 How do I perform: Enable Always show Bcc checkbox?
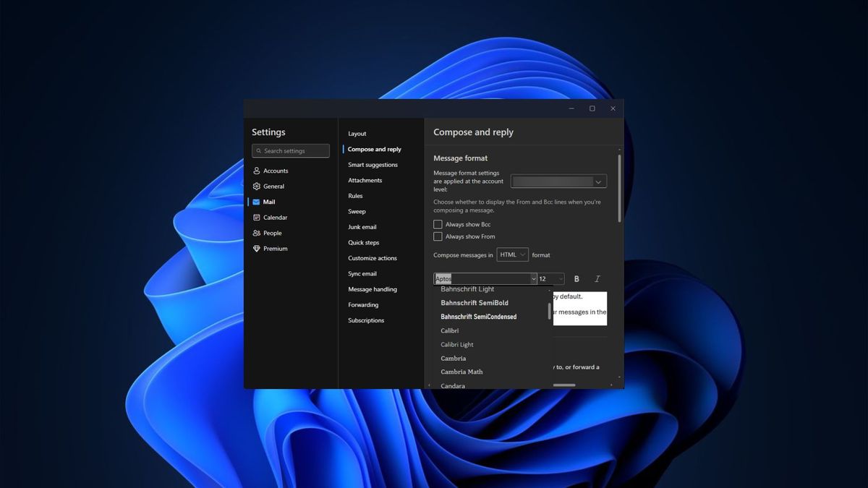point(438,225)
